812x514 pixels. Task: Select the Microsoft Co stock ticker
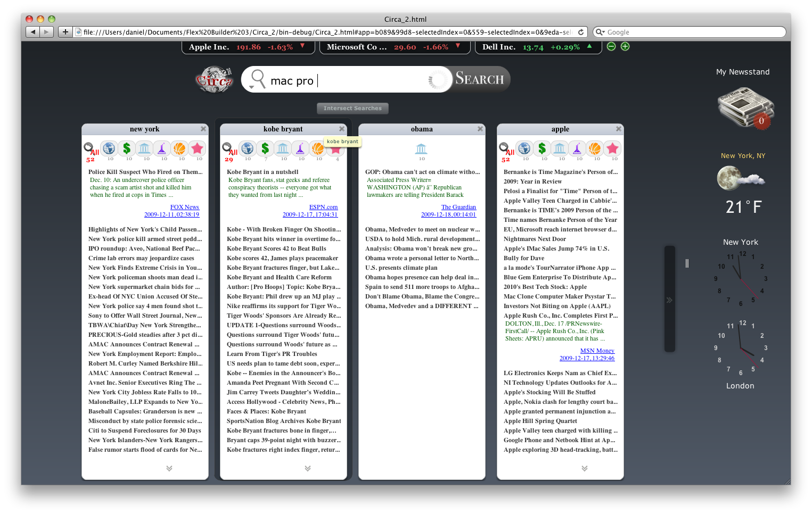tap(395, 47)
